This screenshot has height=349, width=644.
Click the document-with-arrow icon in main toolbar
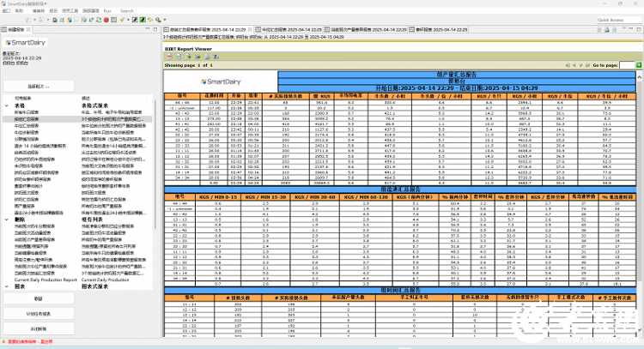(84, 20)
